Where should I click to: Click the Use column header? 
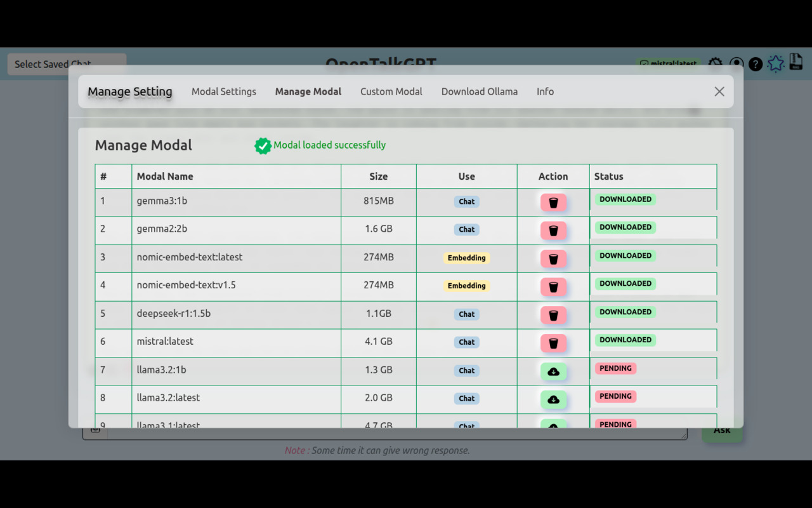click(466, 177)
